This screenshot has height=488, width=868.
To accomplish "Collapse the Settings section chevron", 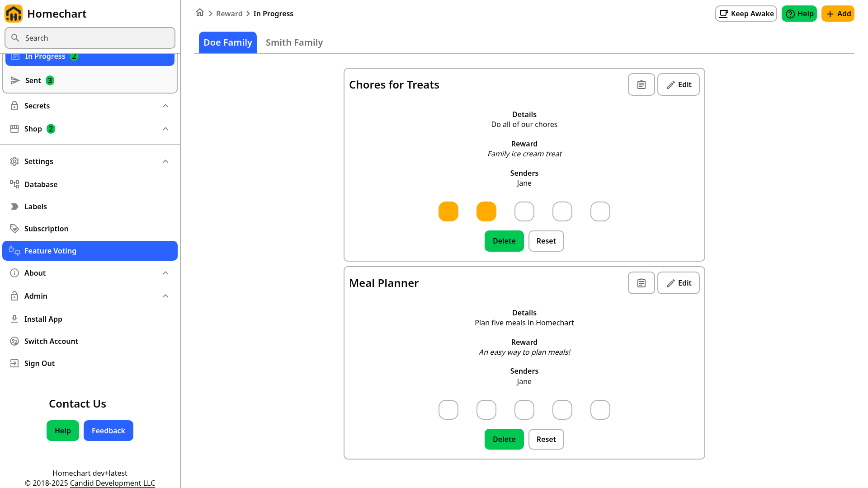I will [165, 161].
